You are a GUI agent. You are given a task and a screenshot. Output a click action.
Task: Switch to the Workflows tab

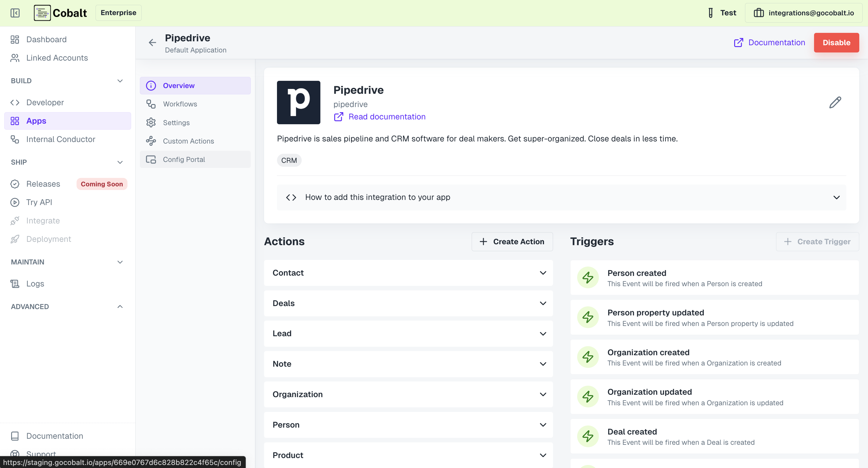[180, 104]
